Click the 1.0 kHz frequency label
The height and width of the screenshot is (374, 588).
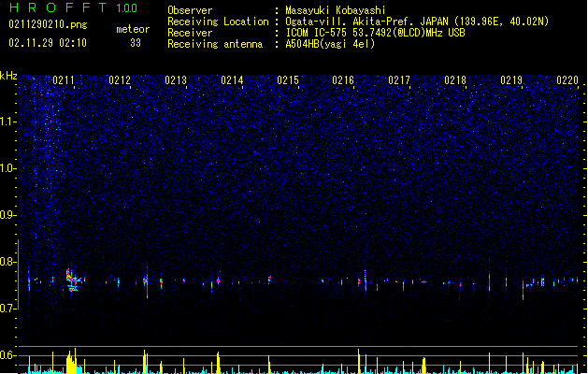[x=7, y=168]
